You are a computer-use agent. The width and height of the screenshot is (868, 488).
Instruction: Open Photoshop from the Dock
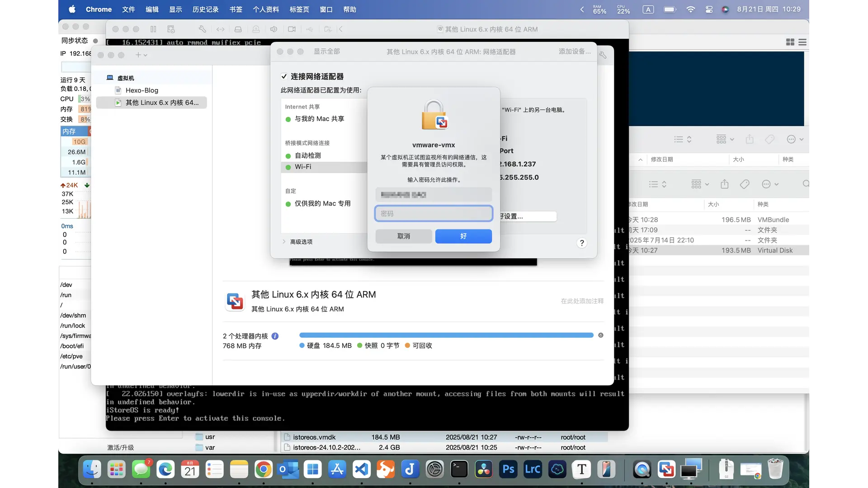pos(508,470)
